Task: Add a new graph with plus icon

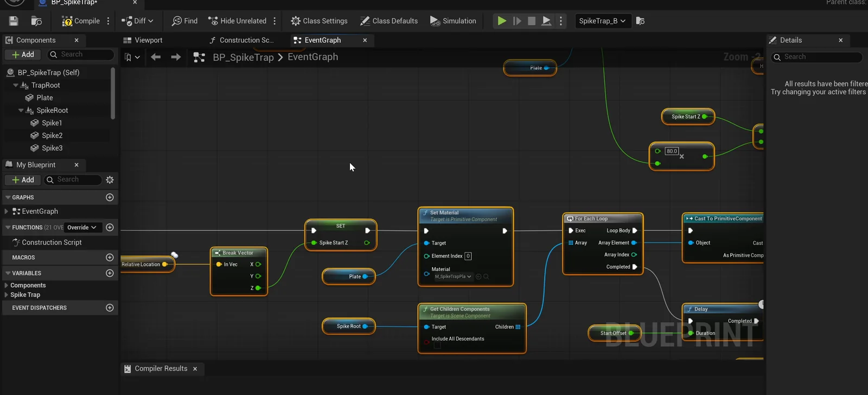Action: click(x=110, y=197)
